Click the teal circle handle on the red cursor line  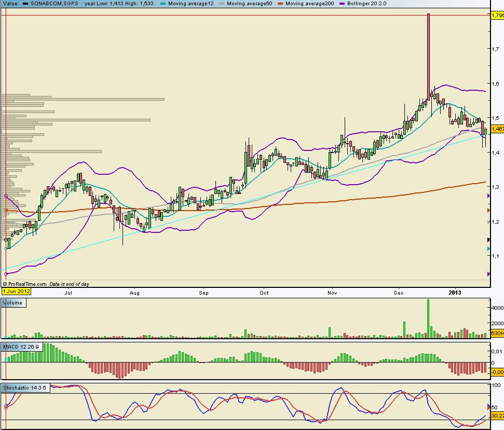6,249
